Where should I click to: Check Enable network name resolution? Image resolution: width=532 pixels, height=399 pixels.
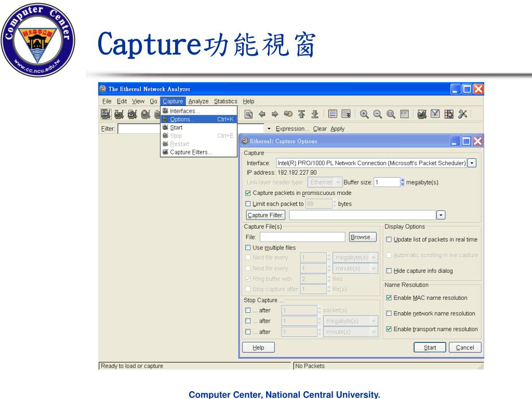(389, 313)
